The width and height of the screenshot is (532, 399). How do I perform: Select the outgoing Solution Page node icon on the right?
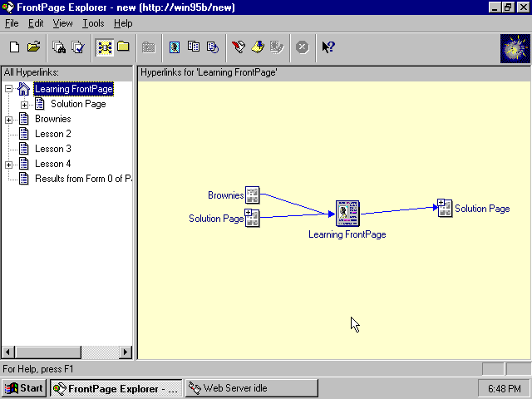(x=445, y=208)
